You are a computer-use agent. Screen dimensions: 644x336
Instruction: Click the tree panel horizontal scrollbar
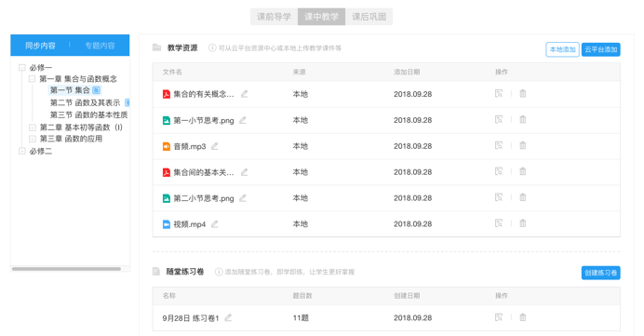pos(66,269)
